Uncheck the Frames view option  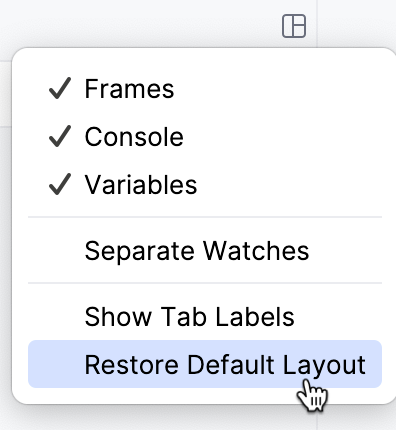point(205,89)
